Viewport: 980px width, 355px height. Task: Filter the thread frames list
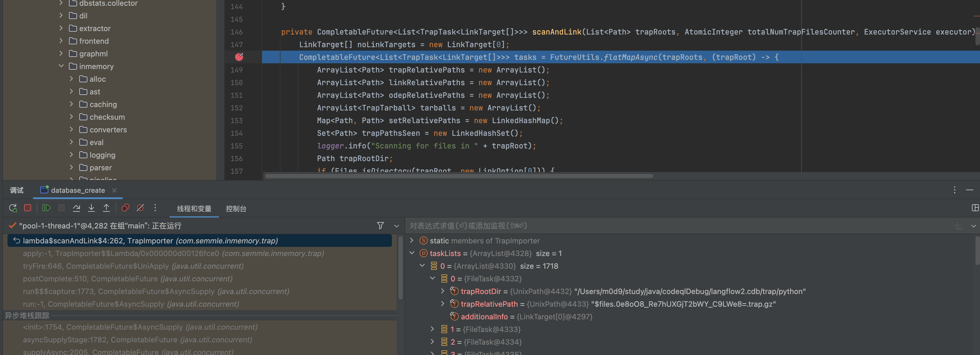point(380,226)
